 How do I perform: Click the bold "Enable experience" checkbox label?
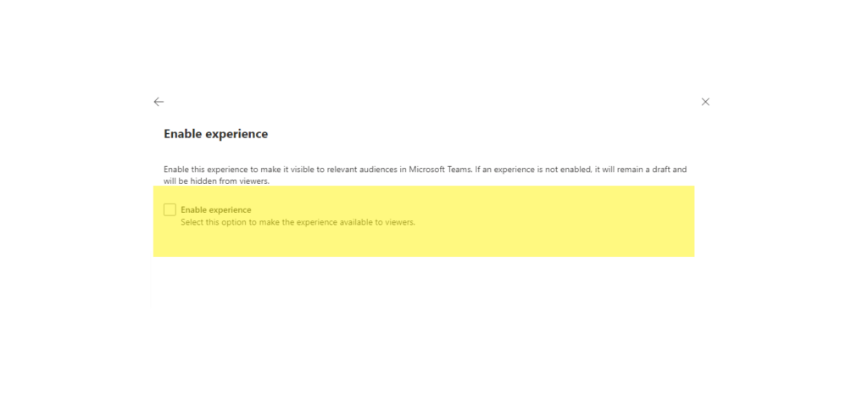coord(215,209)
